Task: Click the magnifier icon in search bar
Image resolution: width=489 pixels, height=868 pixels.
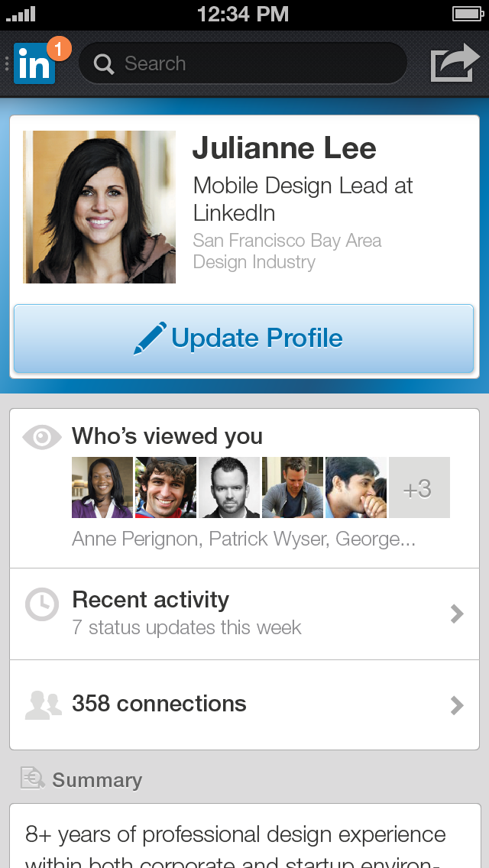Action: (x=104, y=63)
